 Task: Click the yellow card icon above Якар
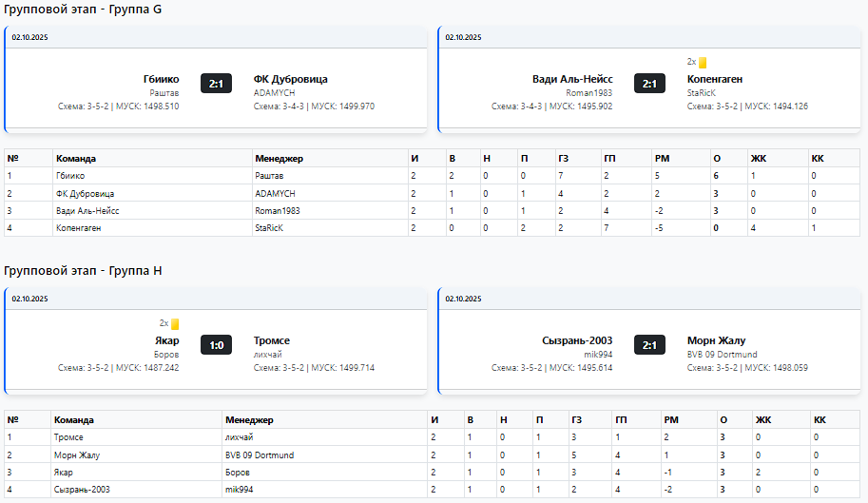[x=175, y=324]
